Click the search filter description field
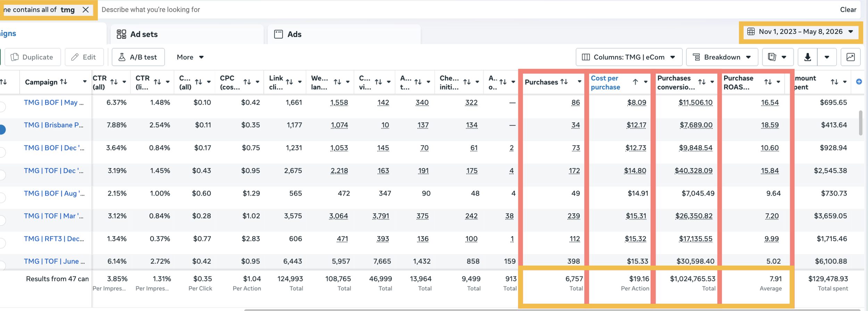868x311 pixels. click(465, 10)
